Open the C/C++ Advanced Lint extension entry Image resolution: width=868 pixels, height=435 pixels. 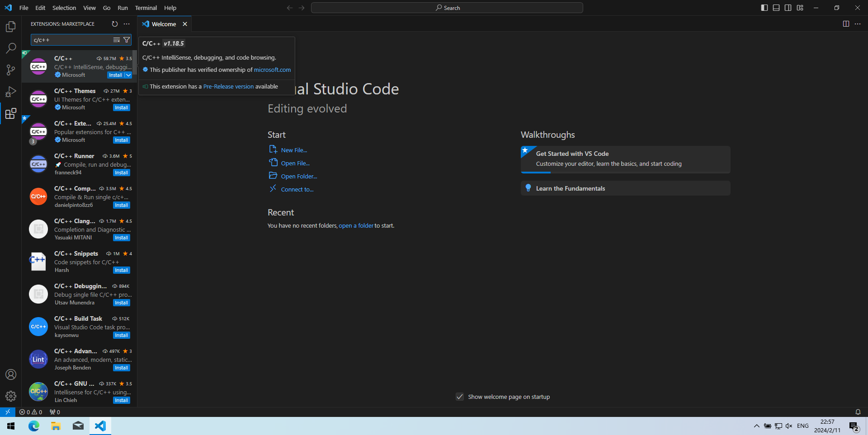(79, 359)
